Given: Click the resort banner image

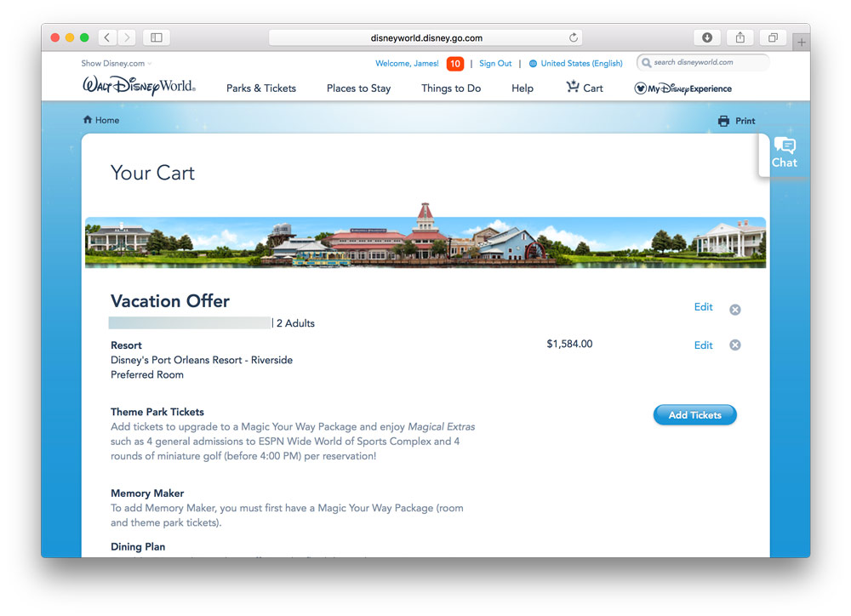Looking at the screenshot, I should (x=425, y=236).
